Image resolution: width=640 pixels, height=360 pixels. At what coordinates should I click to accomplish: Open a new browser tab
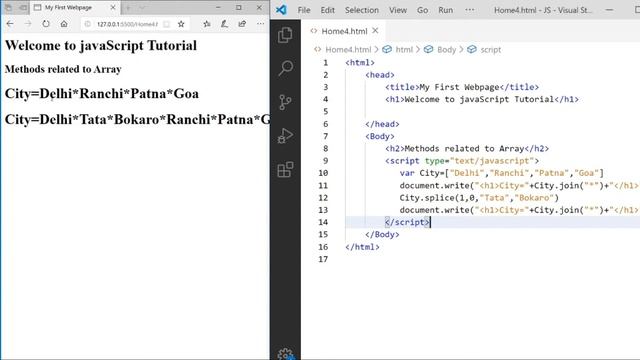pyautogui.click(x=128, y=8)
